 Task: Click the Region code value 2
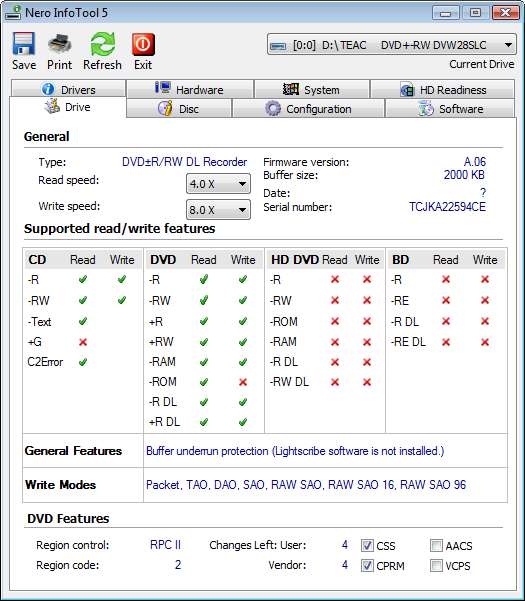(x=178, y=565)
